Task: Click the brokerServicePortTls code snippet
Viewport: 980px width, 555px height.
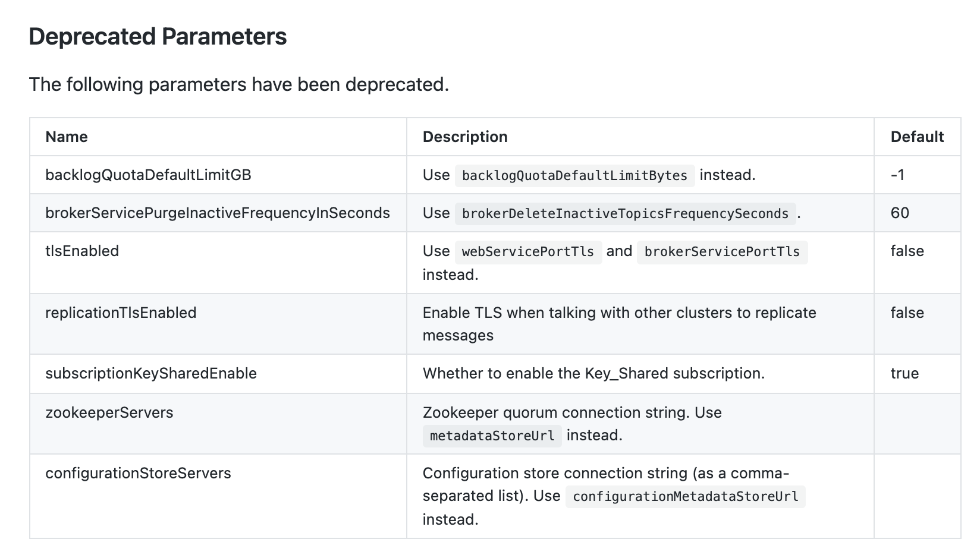Action: point(722,252)
